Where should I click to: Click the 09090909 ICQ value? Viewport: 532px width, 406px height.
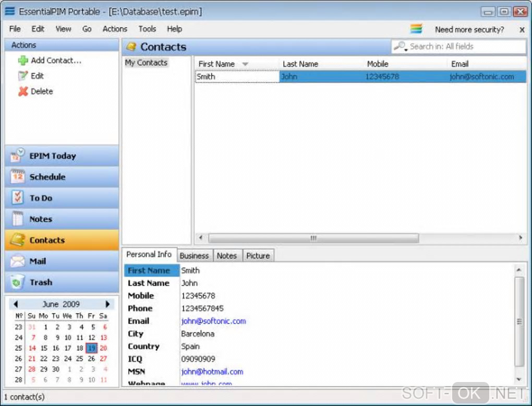coord(198,359)
